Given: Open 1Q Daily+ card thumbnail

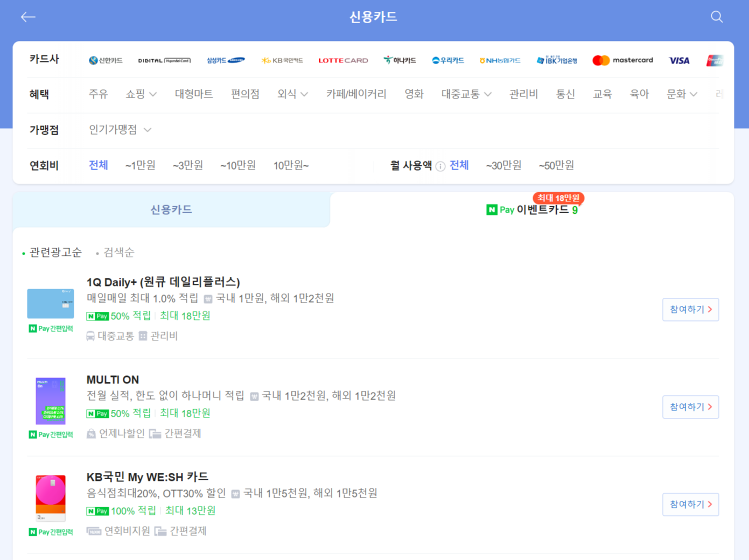Looking at the screenshot, I should click(51, 304).
